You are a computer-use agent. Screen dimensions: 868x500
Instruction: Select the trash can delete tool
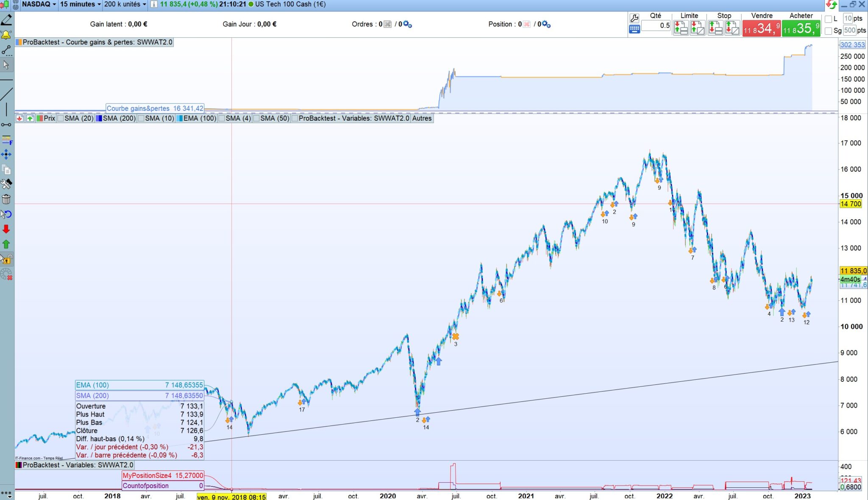(6, 199)
